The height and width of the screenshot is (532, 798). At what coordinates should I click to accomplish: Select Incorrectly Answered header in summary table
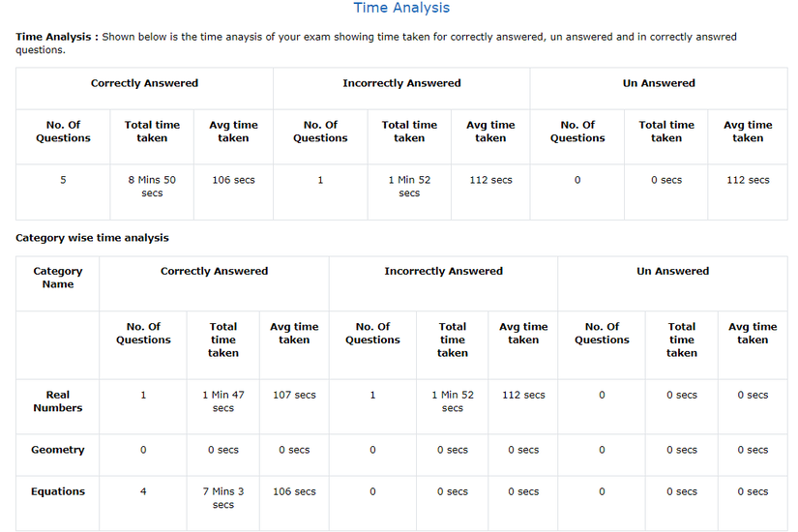pos(401,84)
